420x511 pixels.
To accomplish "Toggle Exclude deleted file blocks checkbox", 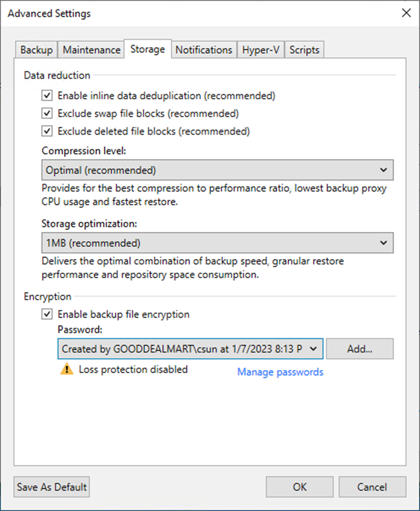I will point(47,131).
